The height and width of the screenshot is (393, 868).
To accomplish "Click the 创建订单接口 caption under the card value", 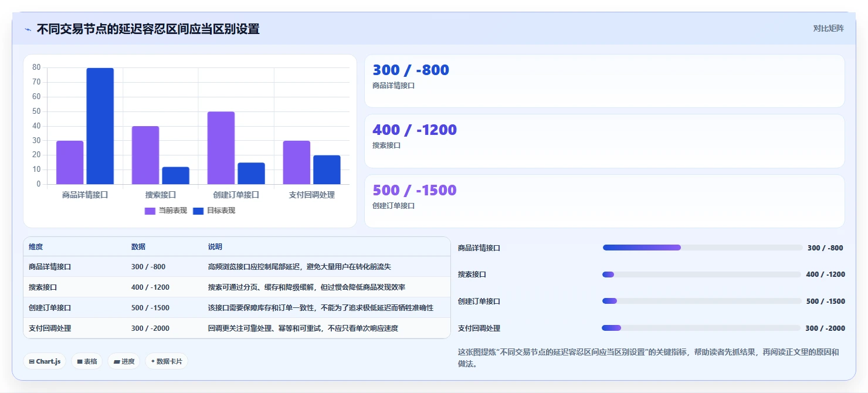I will tap(394, 206).
